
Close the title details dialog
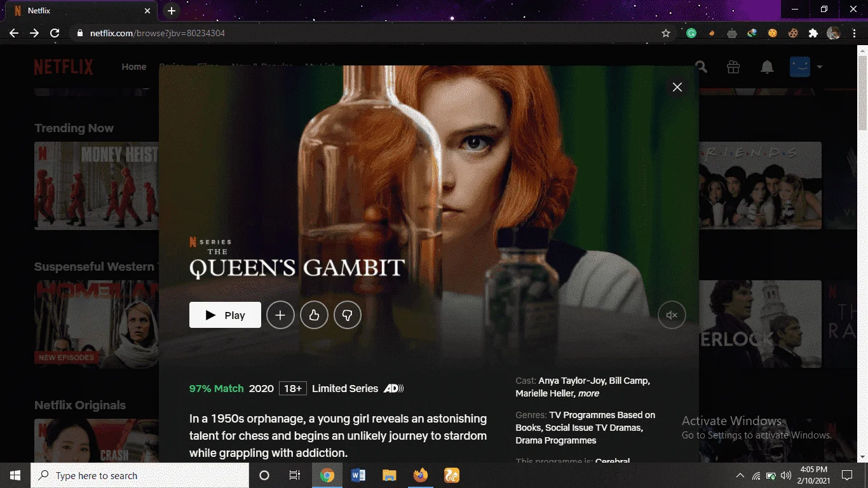(x=677, y=87)
